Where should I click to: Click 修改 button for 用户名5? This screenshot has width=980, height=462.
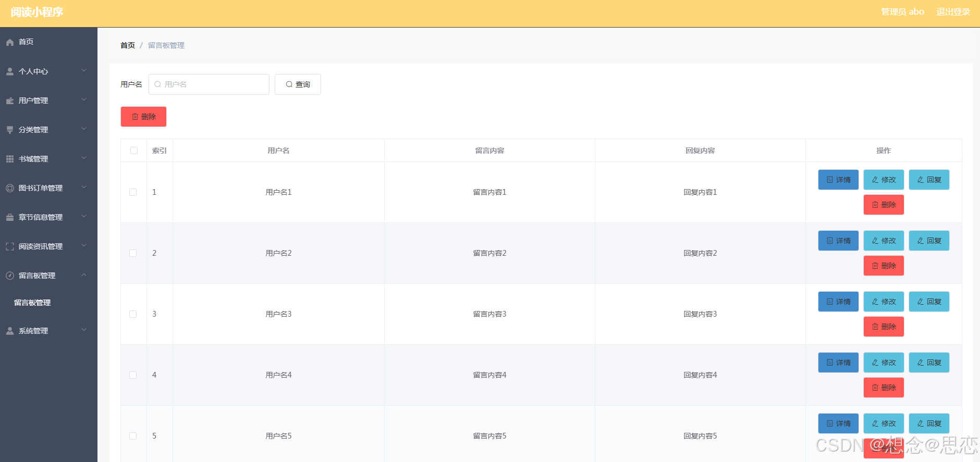click(884, 423)
